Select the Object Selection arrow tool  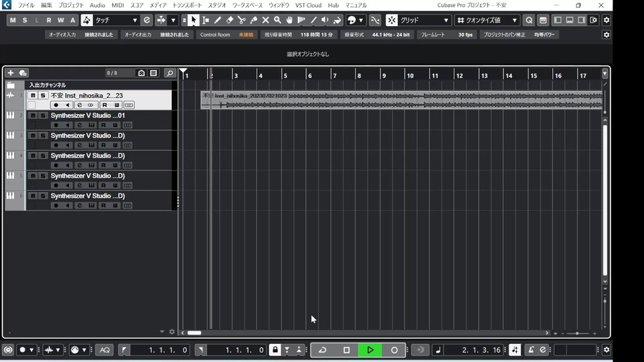pos(193,20)
